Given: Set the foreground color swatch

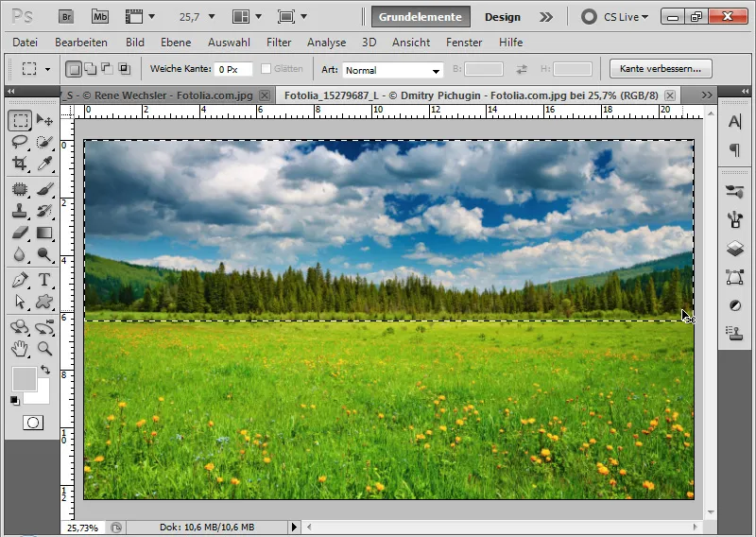Looking at the screenshot, I should coord(24,378).
